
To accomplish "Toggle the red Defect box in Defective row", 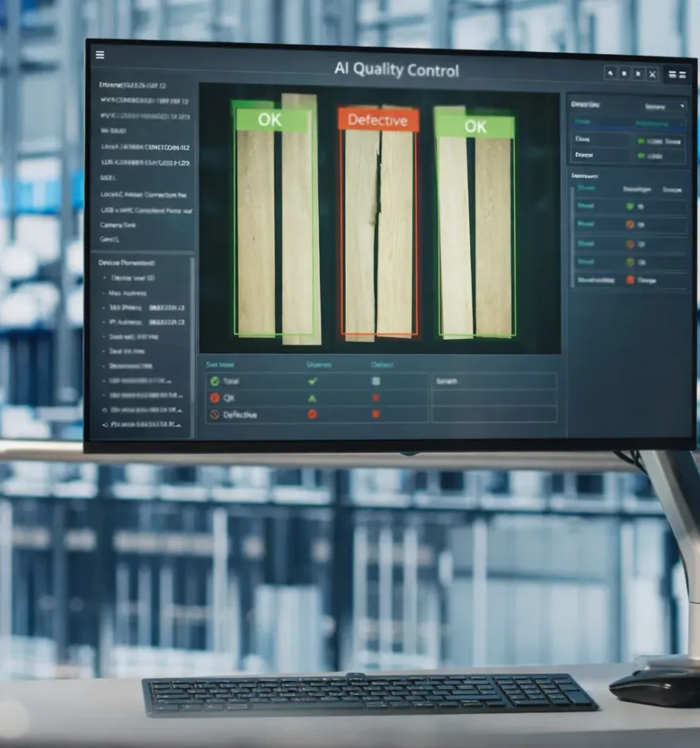I will pos(376,415).
